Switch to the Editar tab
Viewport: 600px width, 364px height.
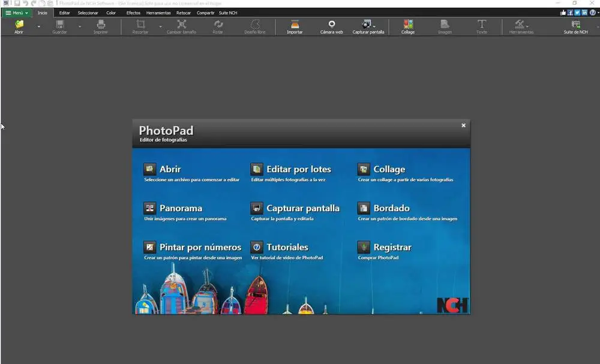[x=64, y=13]
